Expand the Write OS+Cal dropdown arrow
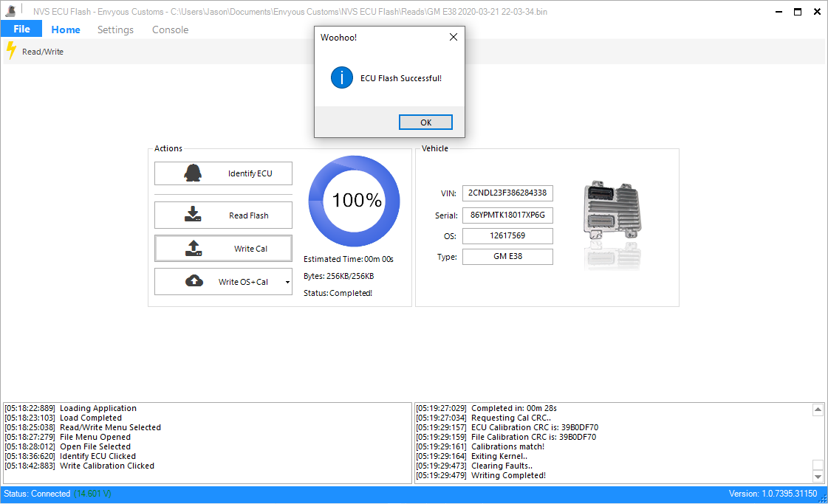Viewport: 828px width, 504px height. [287, 282]
